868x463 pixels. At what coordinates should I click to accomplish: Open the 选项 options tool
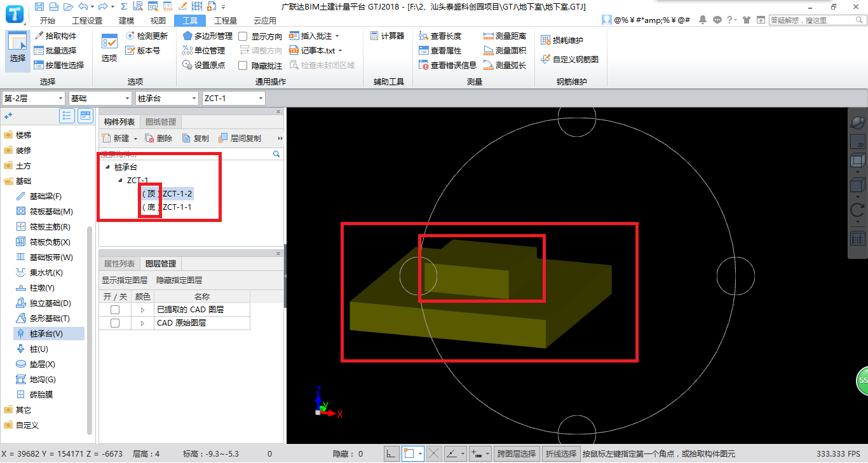109,47
